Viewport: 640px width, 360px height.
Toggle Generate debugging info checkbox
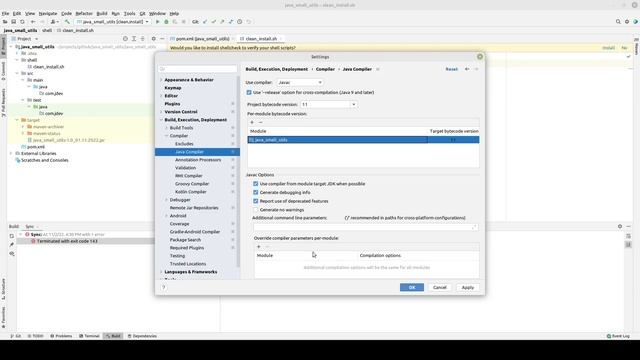point(256,192)
